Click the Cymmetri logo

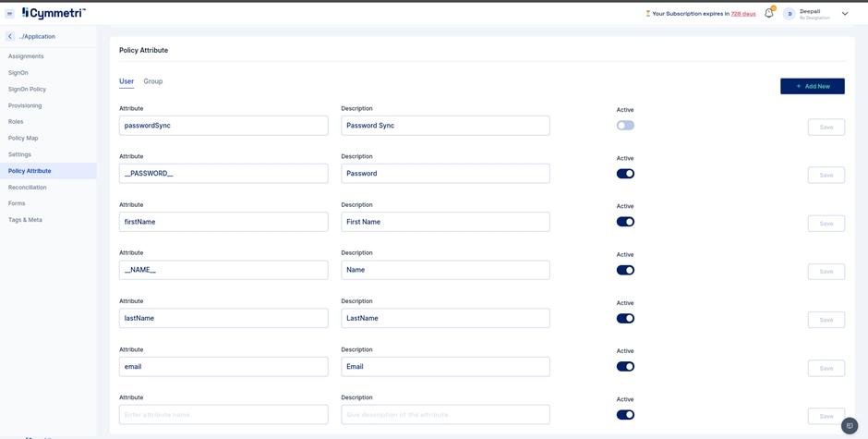pyautogui.click(x=54, y=13)
